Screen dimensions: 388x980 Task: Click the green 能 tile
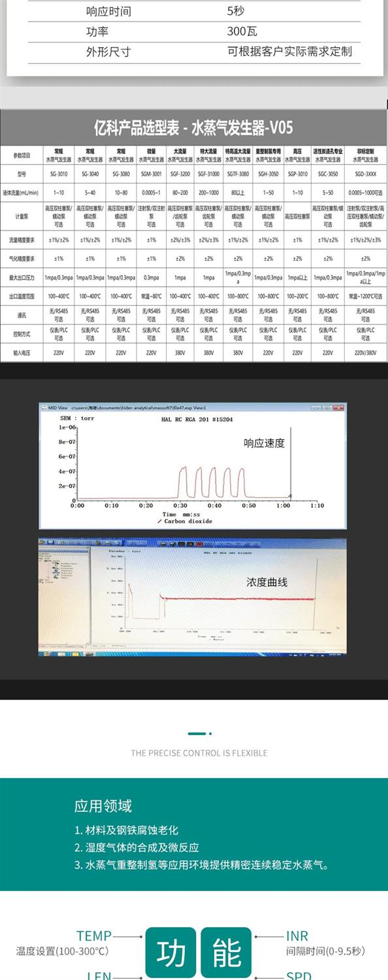226,952
